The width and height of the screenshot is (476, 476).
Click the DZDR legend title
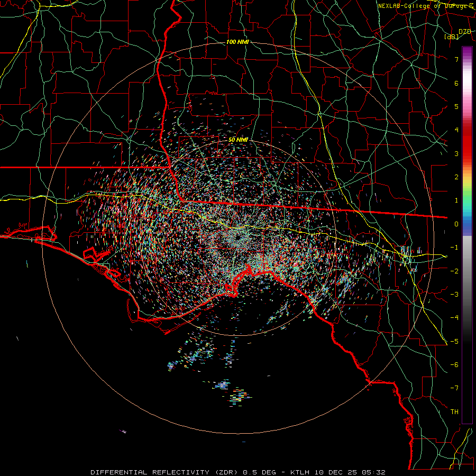464,32
